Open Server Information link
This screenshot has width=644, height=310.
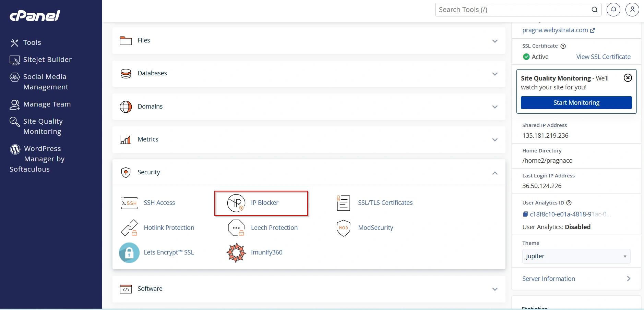[x=549, y=279]
